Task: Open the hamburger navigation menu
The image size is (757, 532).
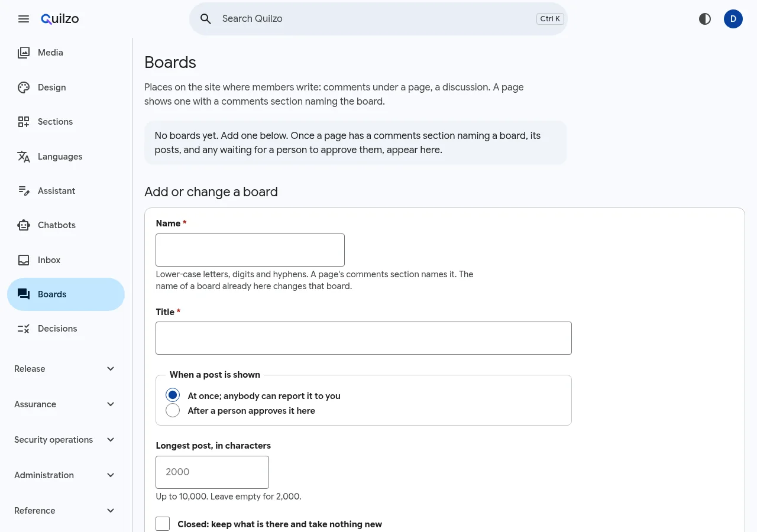Action: 24,19
